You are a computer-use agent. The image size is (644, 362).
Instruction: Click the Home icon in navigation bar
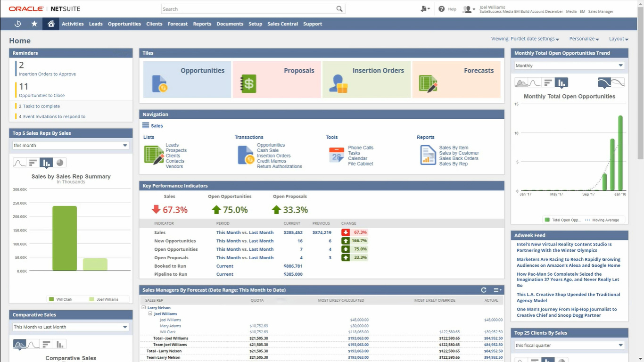click(51, 24)
